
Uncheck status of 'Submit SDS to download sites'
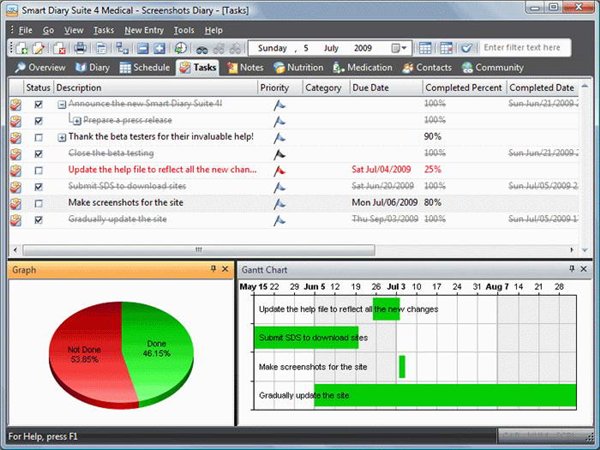(x=38, y=187)
